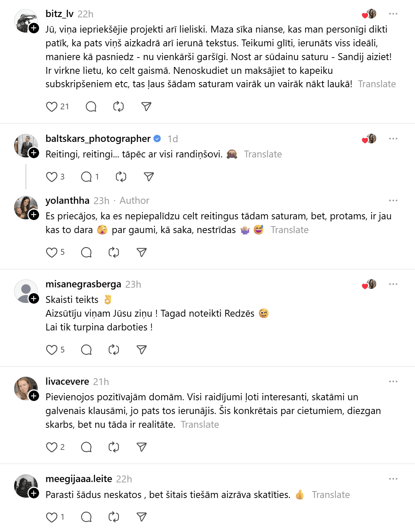The width and height of the screenshot is (415, 532).
Task: Translate livacevere's comment
Action: pyautogui.click(x=200, y=425)
